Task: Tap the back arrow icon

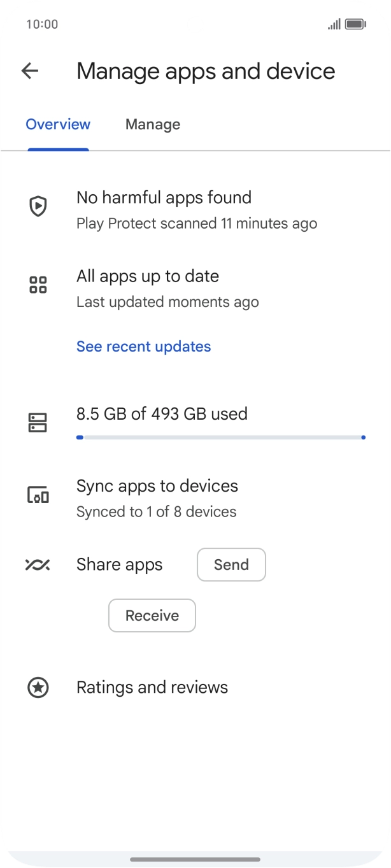Action: coord(30,71)
